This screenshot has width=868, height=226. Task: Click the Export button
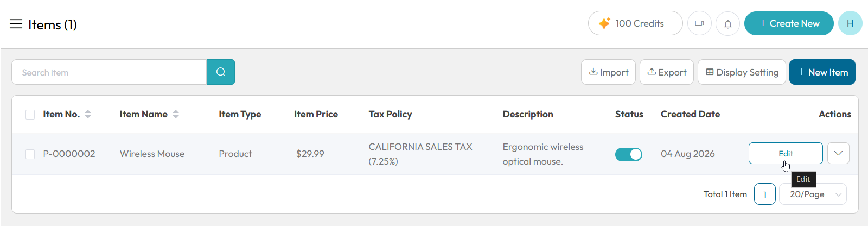point(667,72)
